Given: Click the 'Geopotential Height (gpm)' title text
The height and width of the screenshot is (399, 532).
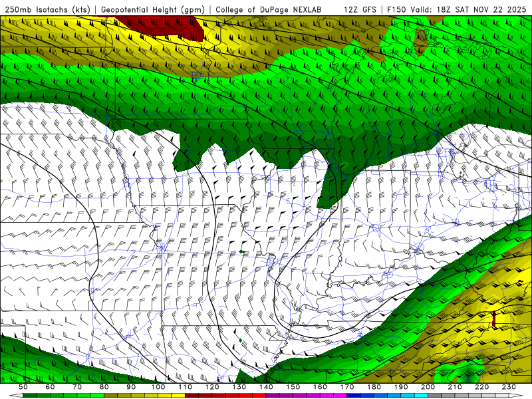Looking at the screenshot, I should tap(153, 9).
